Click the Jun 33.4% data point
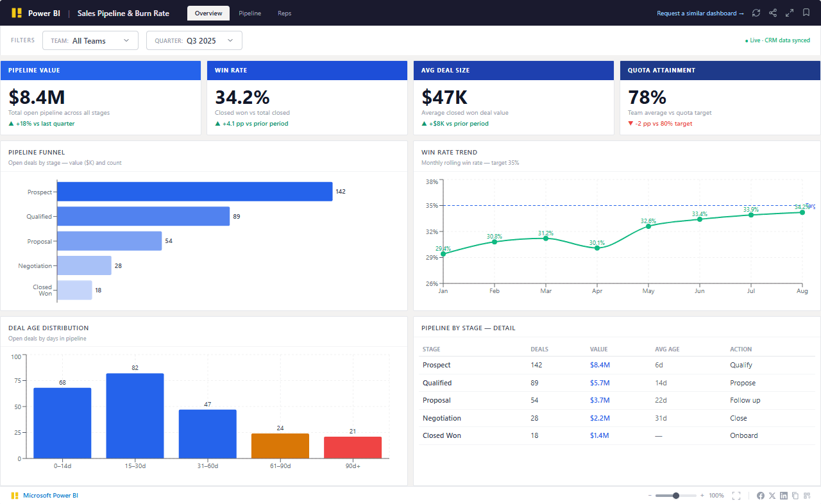This screenshot has height=504, width=821. (x=700, y=219)
